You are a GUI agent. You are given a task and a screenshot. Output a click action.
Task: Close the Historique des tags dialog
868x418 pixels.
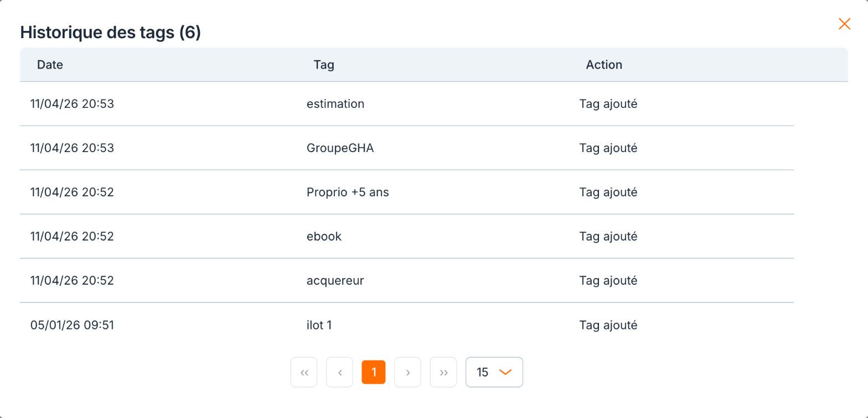point(844,24)
